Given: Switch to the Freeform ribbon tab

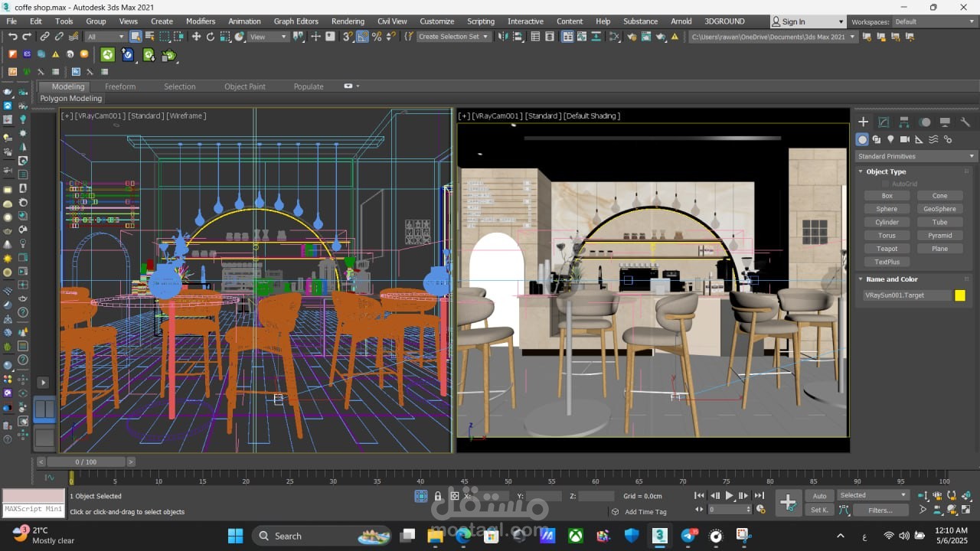Looking at the screenshot, I should pyautogui.click(x=120, y=86).
